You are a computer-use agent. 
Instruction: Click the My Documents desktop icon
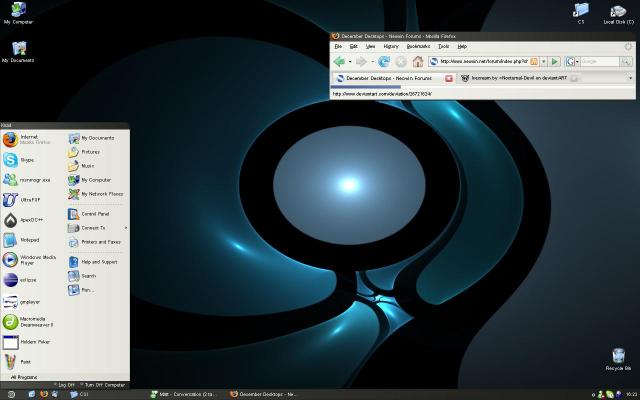coord(18,51)
